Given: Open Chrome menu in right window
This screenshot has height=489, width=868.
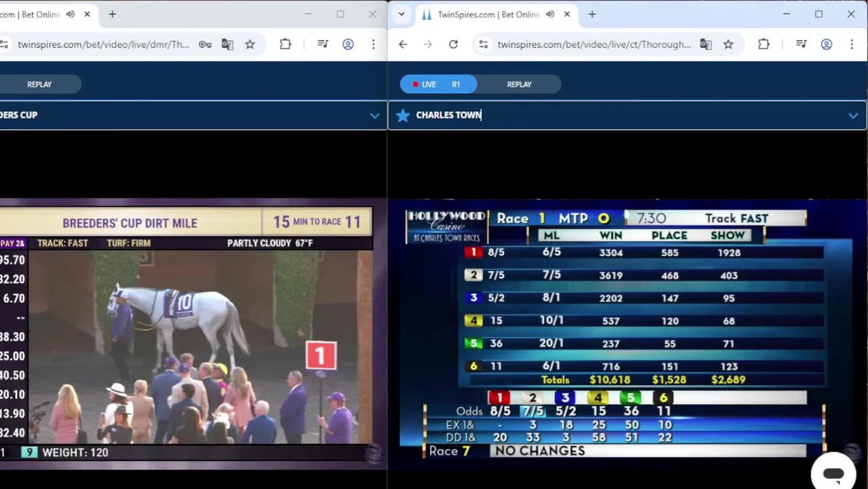Looking at the screenshot, I should coord(851,44).
